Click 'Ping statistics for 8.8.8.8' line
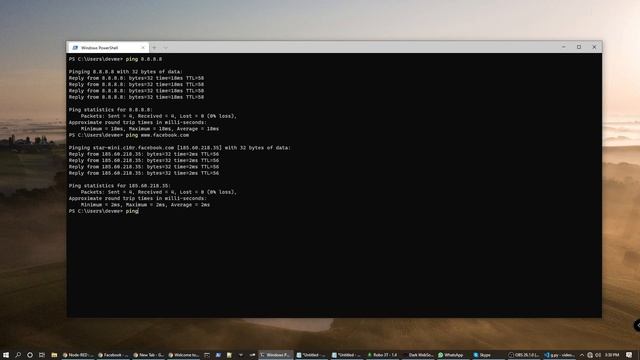 111,110
